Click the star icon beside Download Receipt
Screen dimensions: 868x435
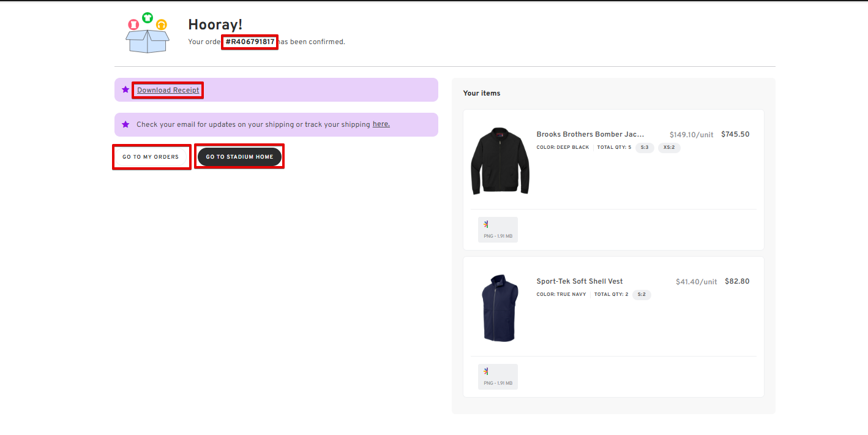click(125, 90)
